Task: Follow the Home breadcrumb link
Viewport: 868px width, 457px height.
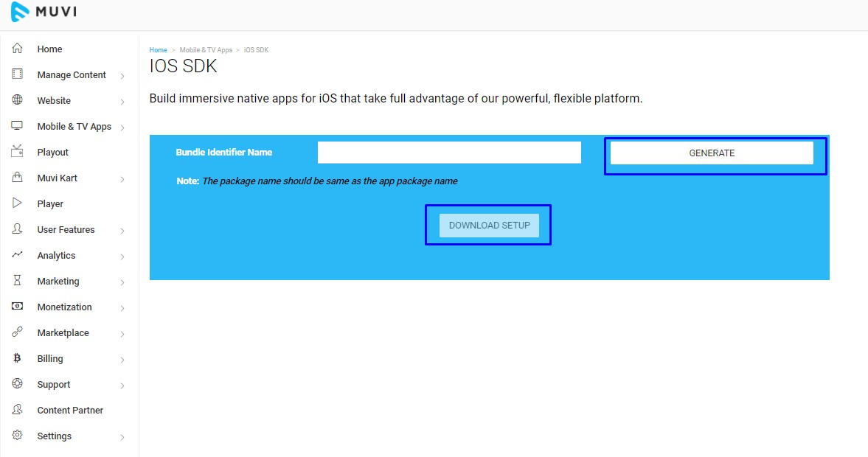Action: (x=159, y=50)
